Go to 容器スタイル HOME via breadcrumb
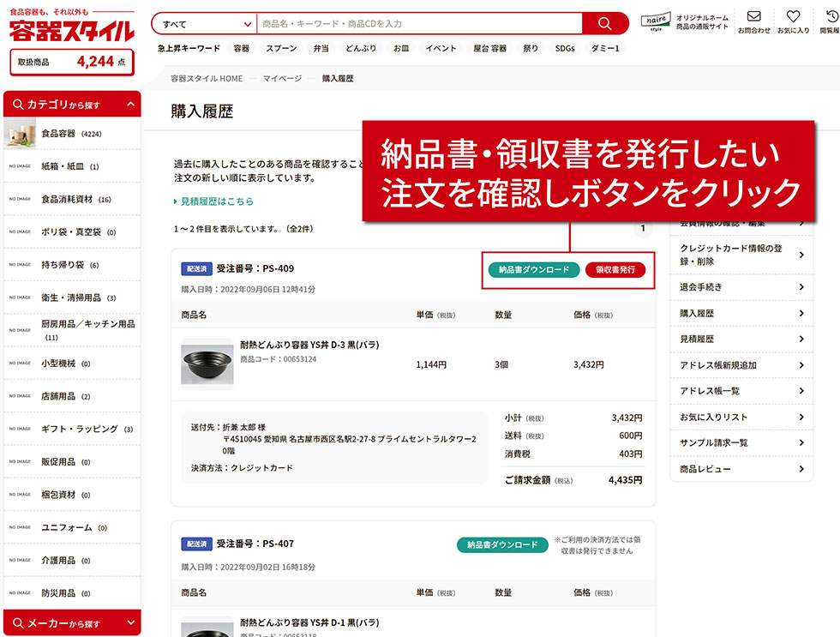Screen dimensions: 840x637 (206, 76)
